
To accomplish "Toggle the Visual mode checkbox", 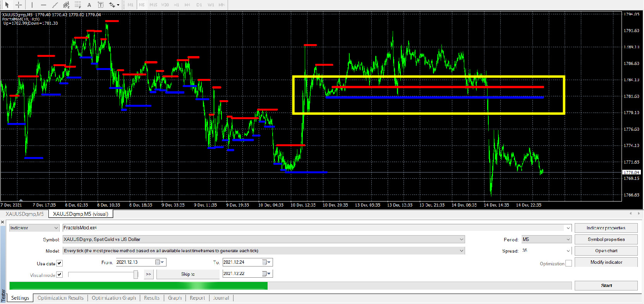I will coord(59,275).
